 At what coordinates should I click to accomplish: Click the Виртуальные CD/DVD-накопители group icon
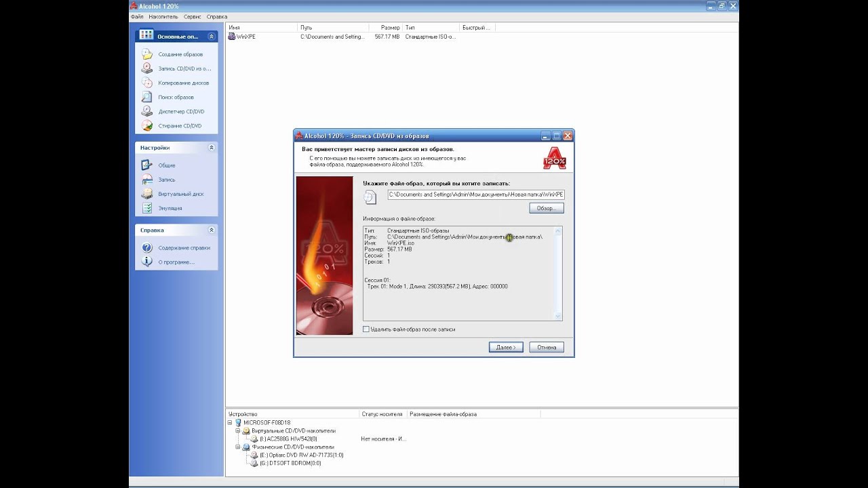coord(246,430)
